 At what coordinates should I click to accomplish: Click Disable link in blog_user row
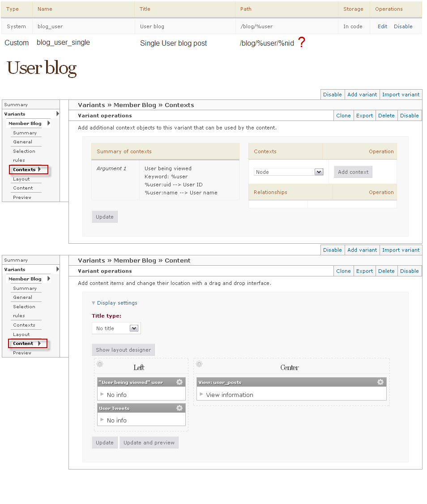pos(403,26)
